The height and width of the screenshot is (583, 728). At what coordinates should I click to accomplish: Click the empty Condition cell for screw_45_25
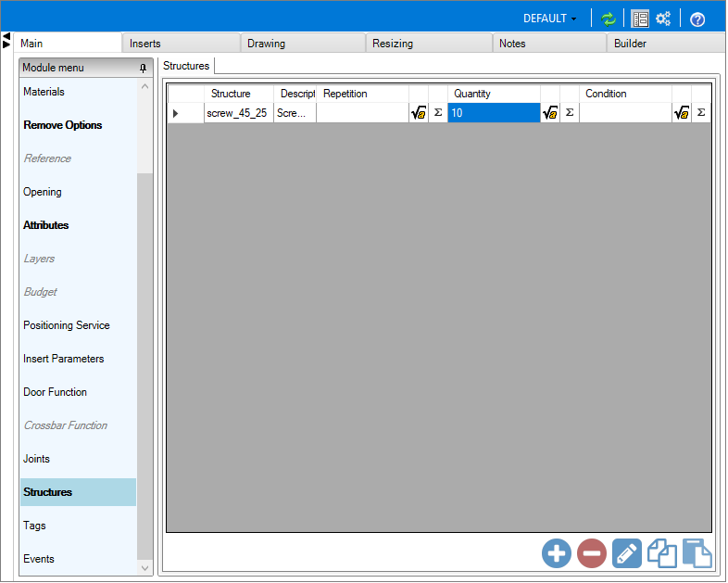pyautogui.click(x=625, y=113)
